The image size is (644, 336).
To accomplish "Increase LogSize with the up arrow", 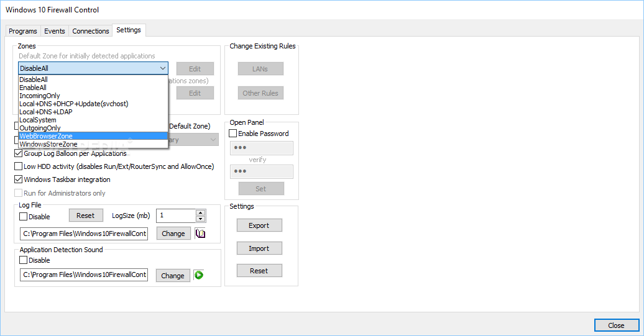I will (200, 212).
